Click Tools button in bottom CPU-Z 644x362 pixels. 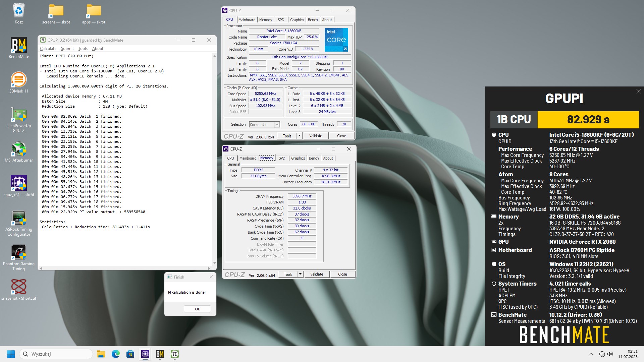[288, 274]
